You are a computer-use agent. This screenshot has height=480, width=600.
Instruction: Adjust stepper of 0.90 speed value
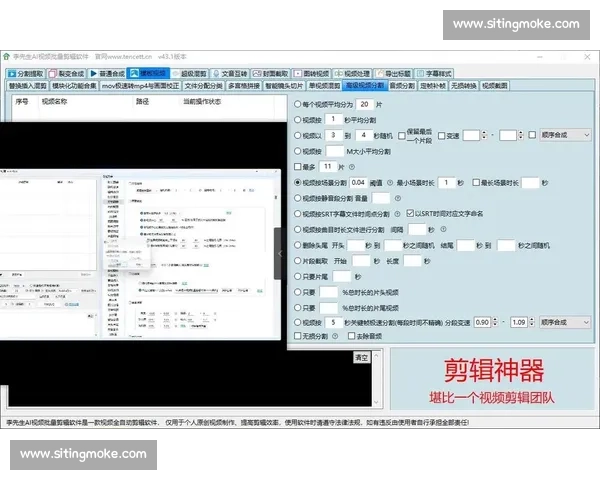point(495,322)
